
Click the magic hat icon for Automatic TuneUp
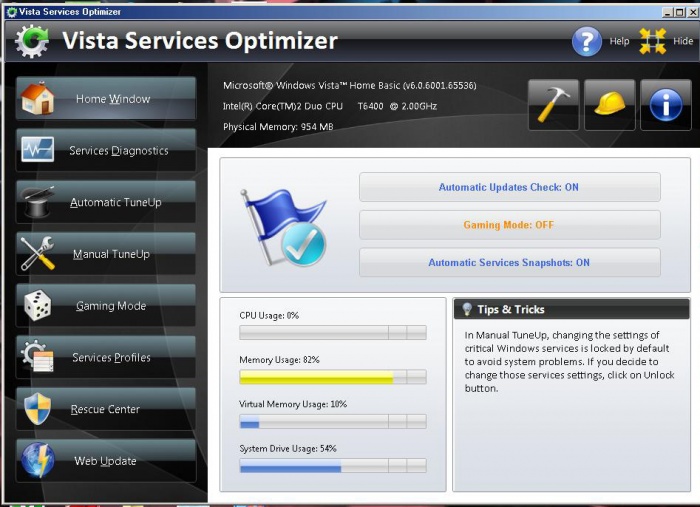point(38,202)
